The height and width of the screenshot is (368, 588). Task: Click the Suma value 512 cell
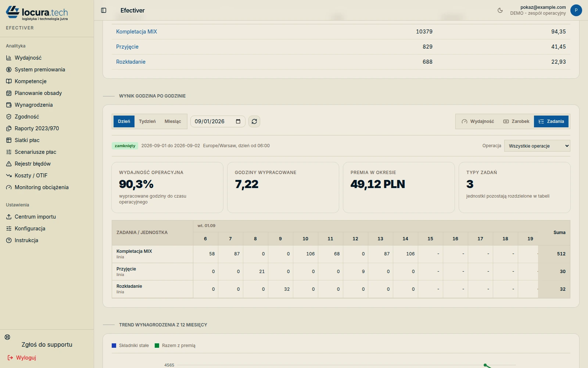click(x=554, y=254)
